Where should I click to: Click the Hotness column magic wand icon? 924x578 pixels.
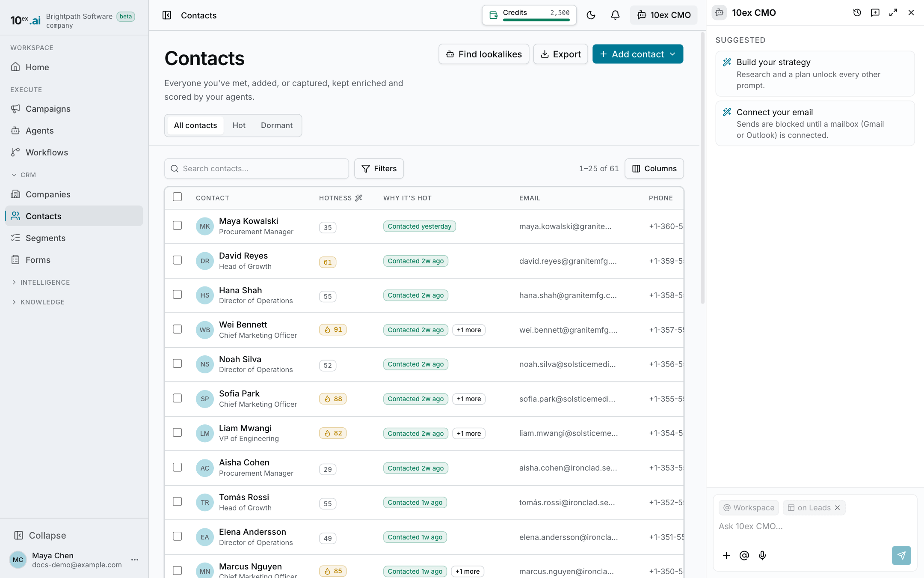point(358,198)
